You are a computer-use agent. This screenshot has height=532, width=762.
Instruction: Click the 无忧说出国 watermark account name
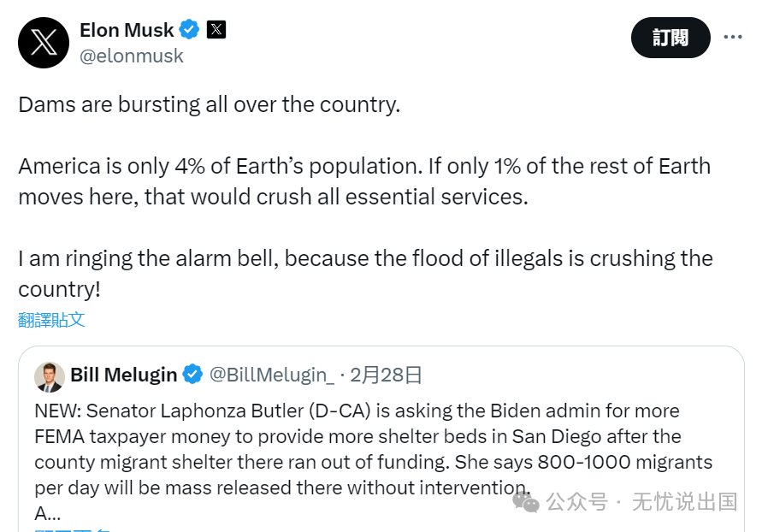pos(684,502)
